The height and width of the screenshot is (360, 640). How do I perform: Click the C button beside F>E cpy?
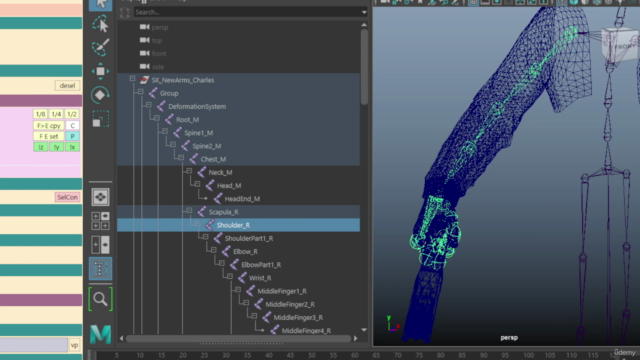[73, 125]
